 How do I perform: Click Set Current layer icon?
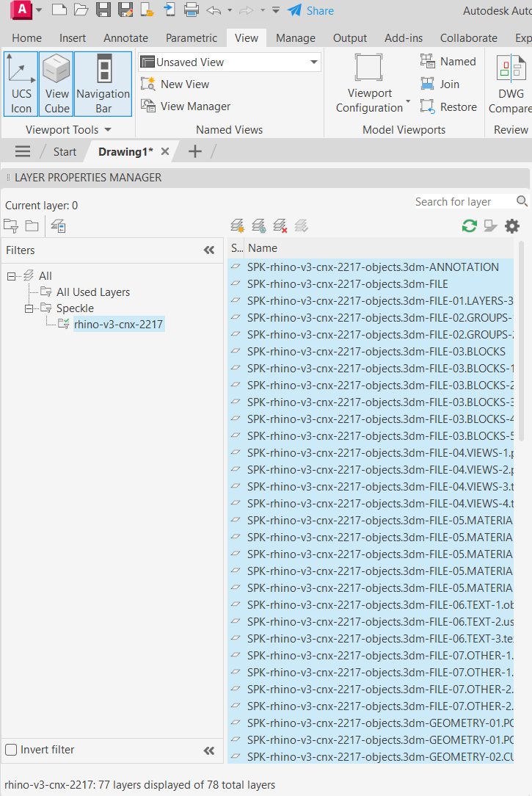302,225
